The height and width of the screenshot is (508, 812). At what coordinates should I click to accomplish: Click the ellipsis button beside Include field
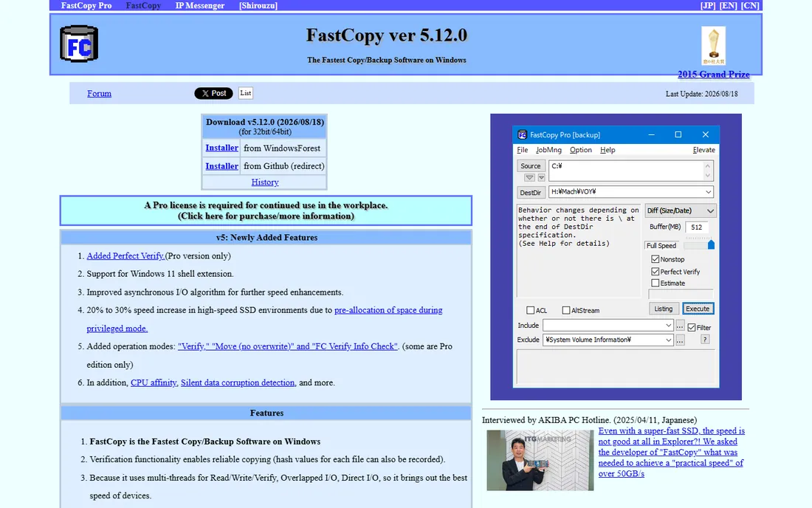[x=680, y=326]
